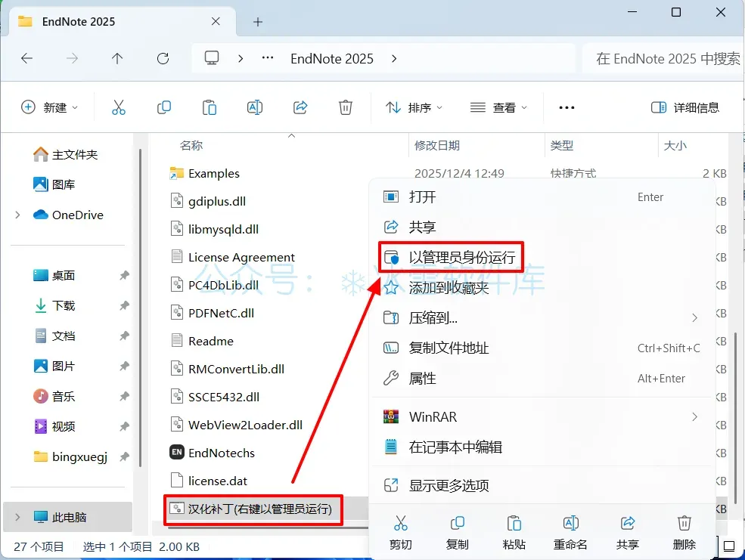745x560 pixels.
Task: Sort by the 名称 column header
Action: tap(191, 145)
